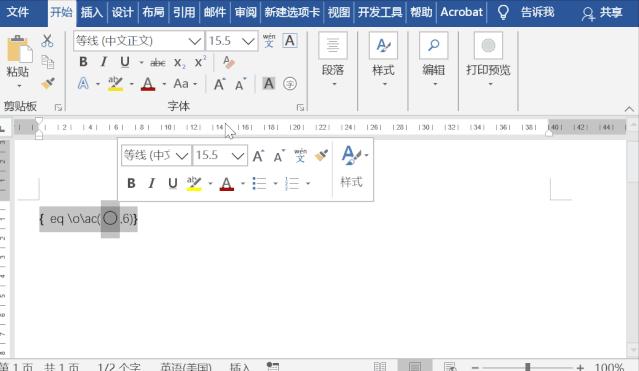Toggle Italic in the mini toolbar

(152, 183)
